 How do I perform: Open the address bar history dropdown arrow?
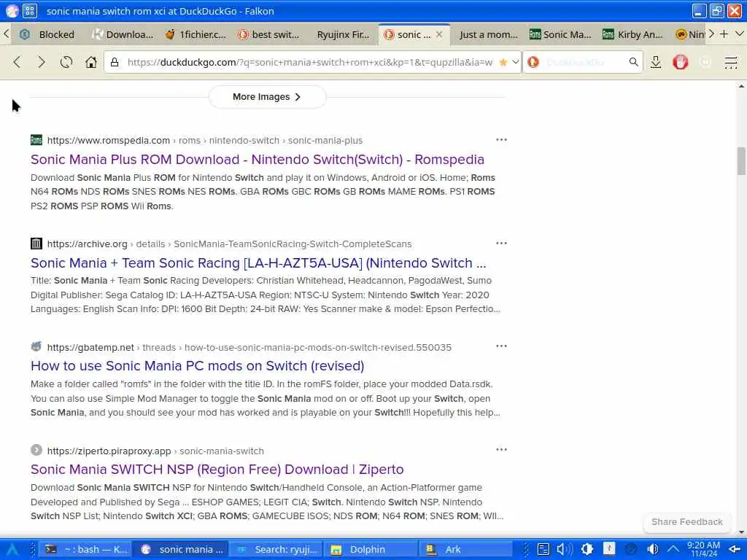coord(515,62)
